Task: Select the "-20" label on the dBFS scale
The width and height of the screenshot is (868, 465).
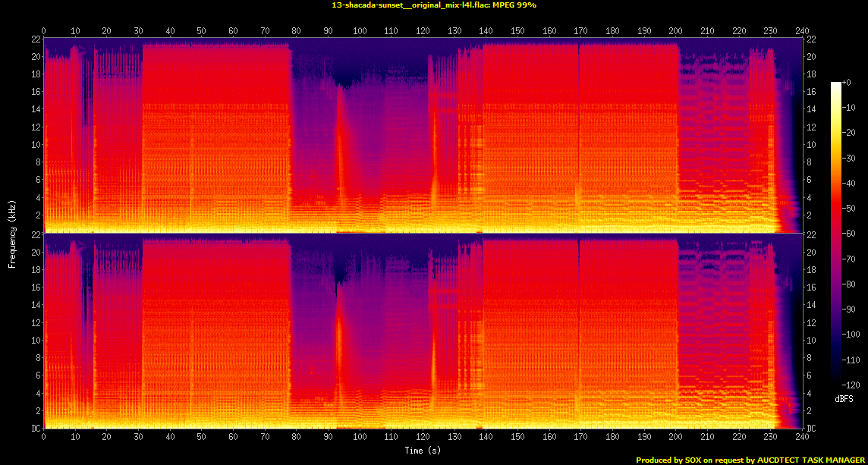Action: 848,133
